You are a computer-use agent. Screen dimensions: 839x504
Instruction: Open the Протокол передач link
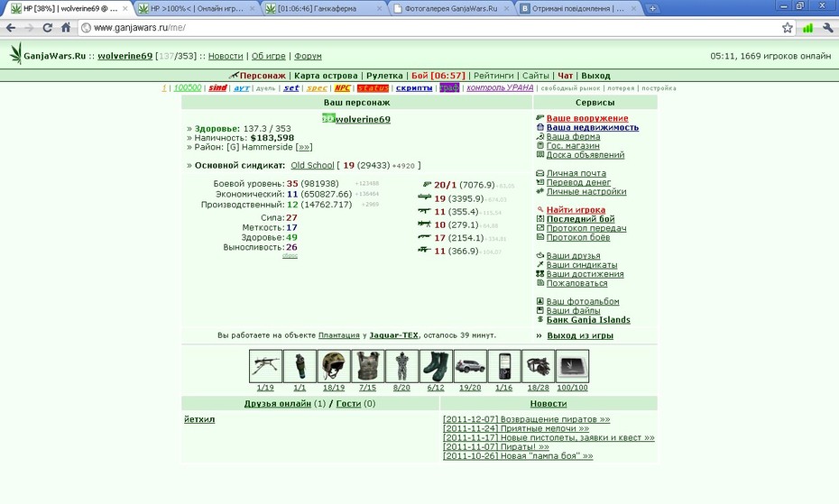tap(586, 228)
